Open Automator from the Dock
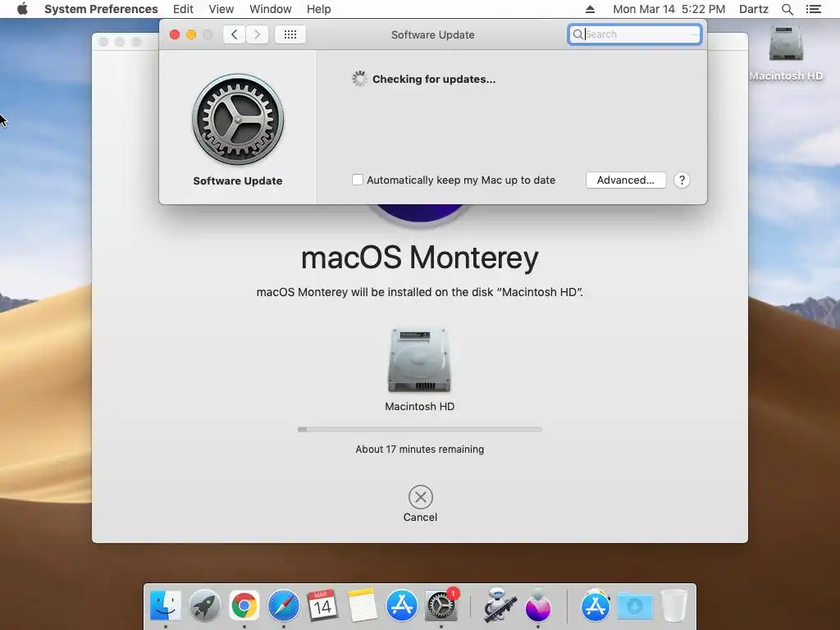The image size is (840, 630). (x=500, y=606)
